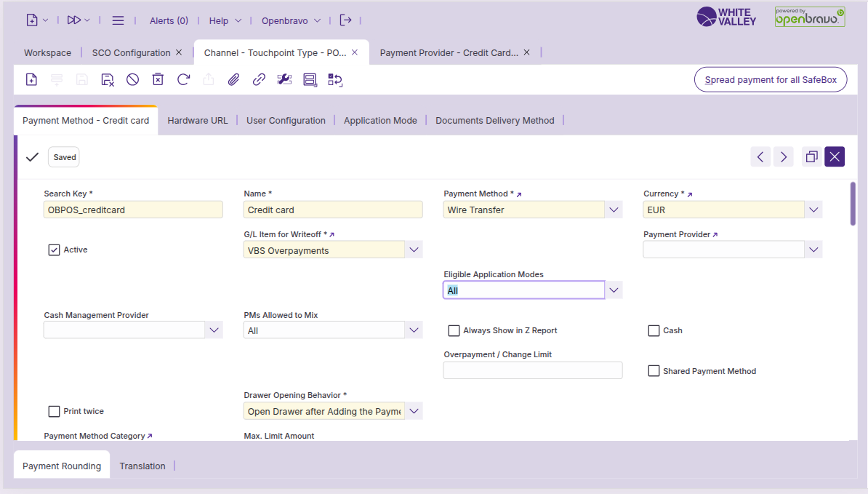
Task: Click the new record document icon in toolbar
Action: pos(31,80)
